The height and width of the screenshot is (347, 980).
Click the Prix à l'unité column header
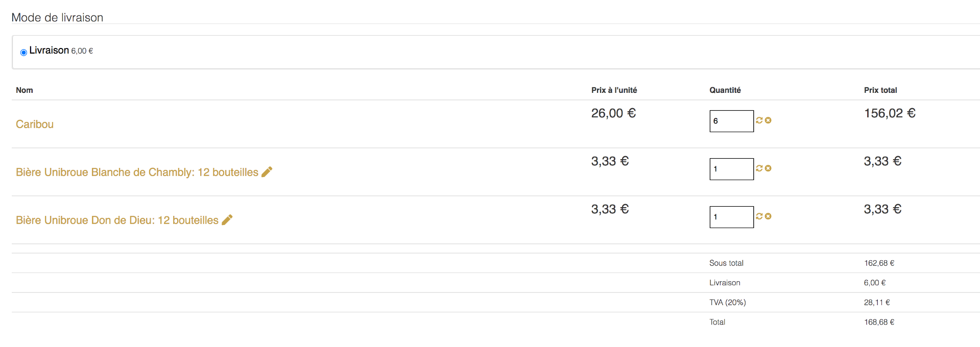coord(614,90)
